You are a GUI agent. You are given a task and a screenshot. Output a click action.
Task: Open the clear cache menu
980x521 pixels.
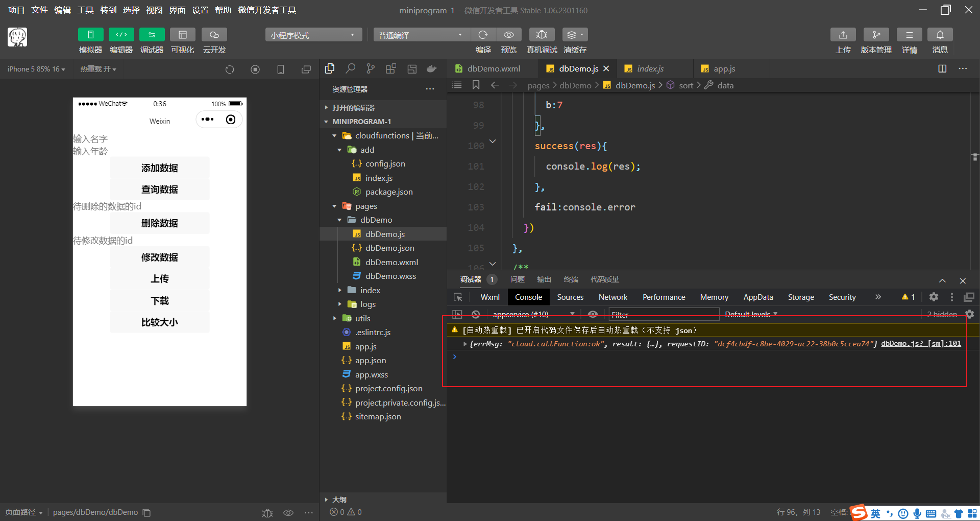pyautogui.click(x=575, y=35)
